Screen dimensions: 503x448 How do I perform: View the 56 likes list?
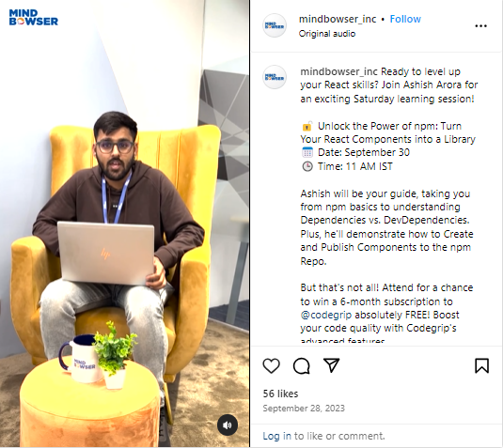(x=280, y=394)
